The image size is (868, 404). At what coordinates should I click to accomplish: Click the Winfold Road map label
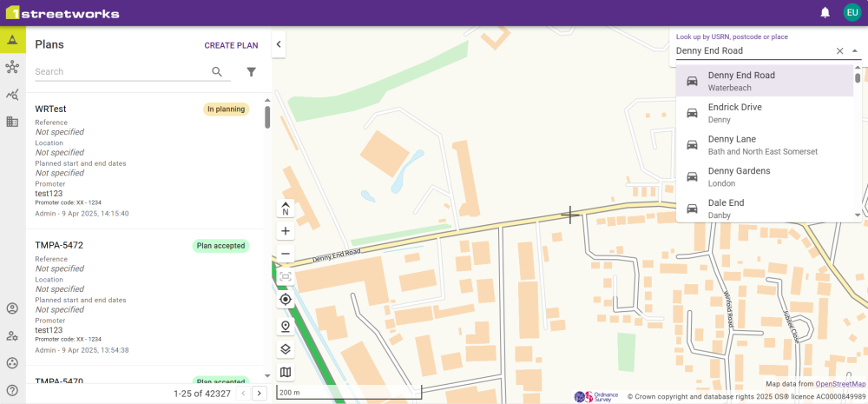point(727,309)
